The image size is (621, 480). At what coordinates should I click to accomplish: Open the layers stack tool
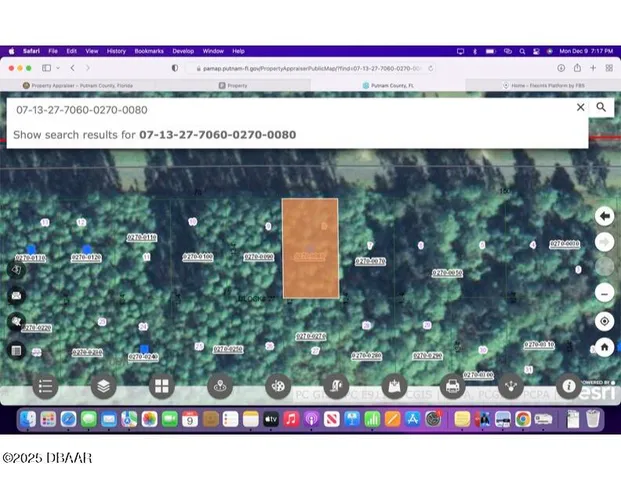[102, 385]
